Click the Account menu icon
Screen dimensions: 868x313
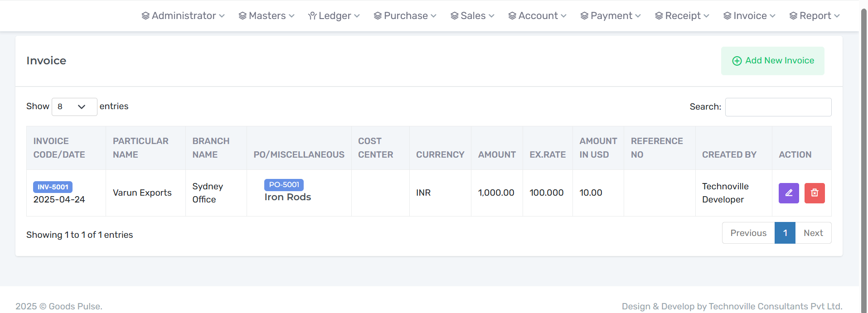point(511,15)
